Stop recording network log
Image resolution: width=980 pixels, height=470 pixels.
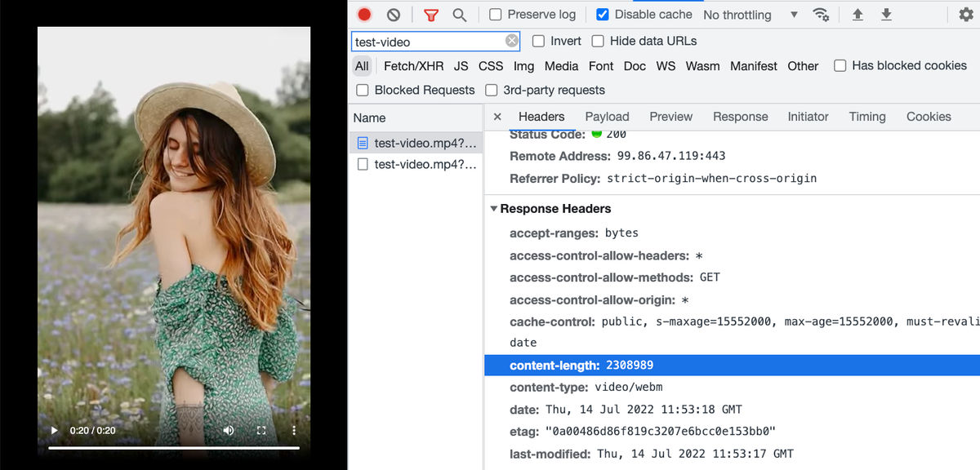(x=364, y=15)
